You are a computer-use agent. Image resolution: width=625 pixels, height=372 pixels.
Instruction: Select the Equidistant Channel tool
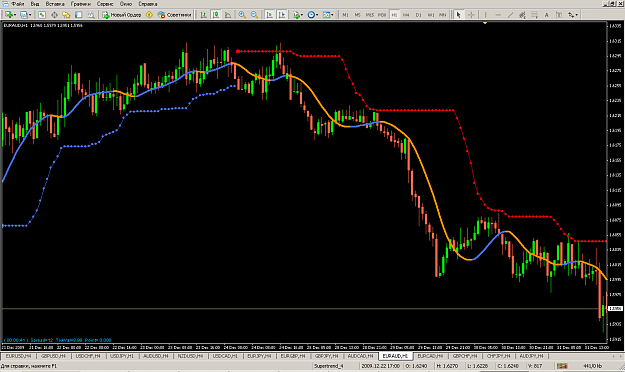[x=522, y=15]
